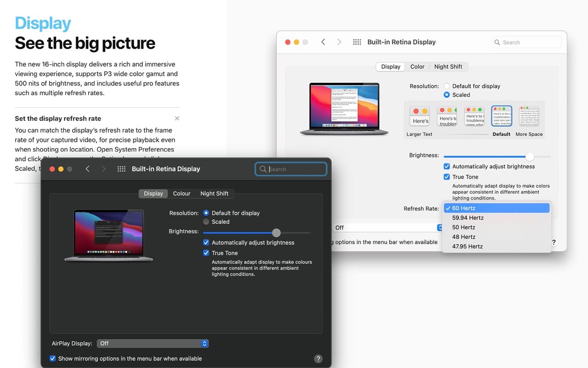588x368 pixels.
Task: Adjust brightness slider in light window
Action: pos(530,156)
